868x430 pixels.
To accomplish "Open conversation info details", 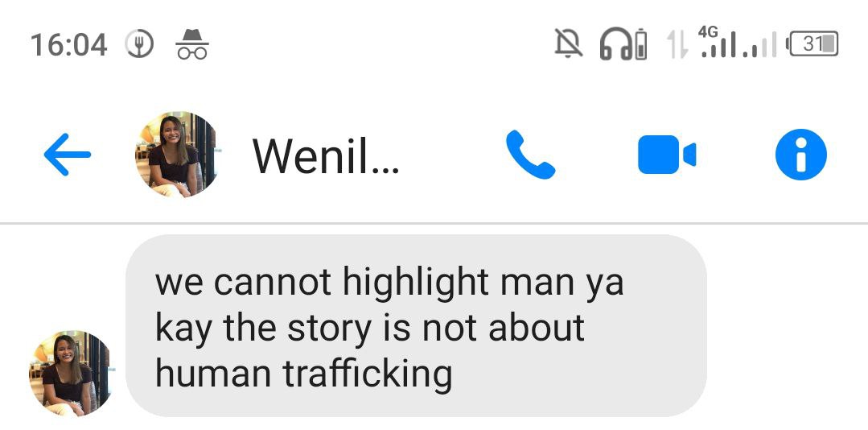I will click(x=800, y=155).
